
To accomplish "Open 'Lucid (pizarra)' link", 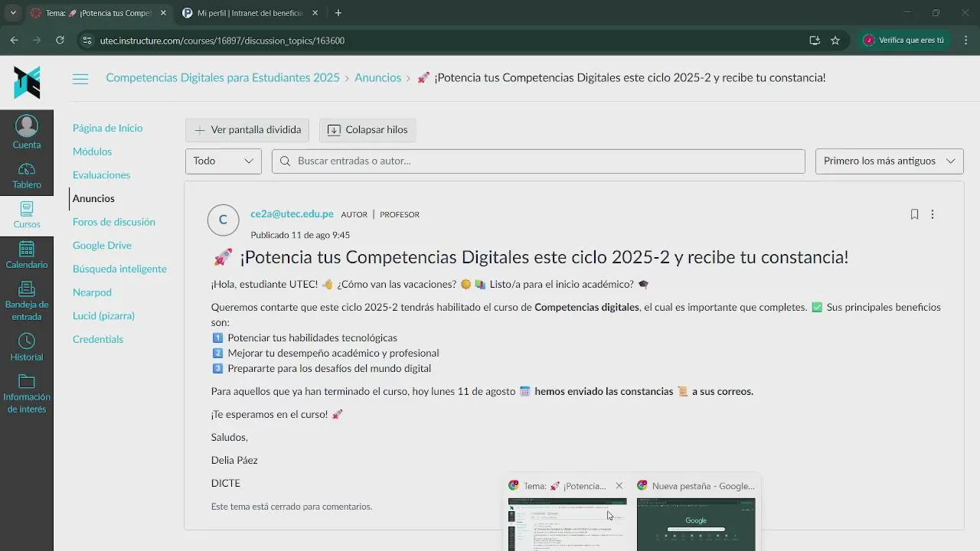I will pos(103,316).
